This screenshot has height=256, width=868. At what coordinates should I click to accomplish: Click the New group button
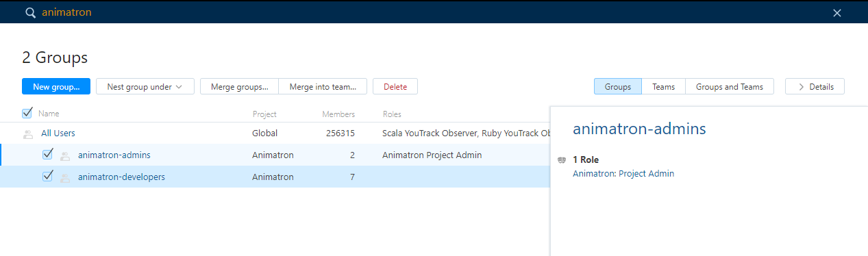point(56,87)
